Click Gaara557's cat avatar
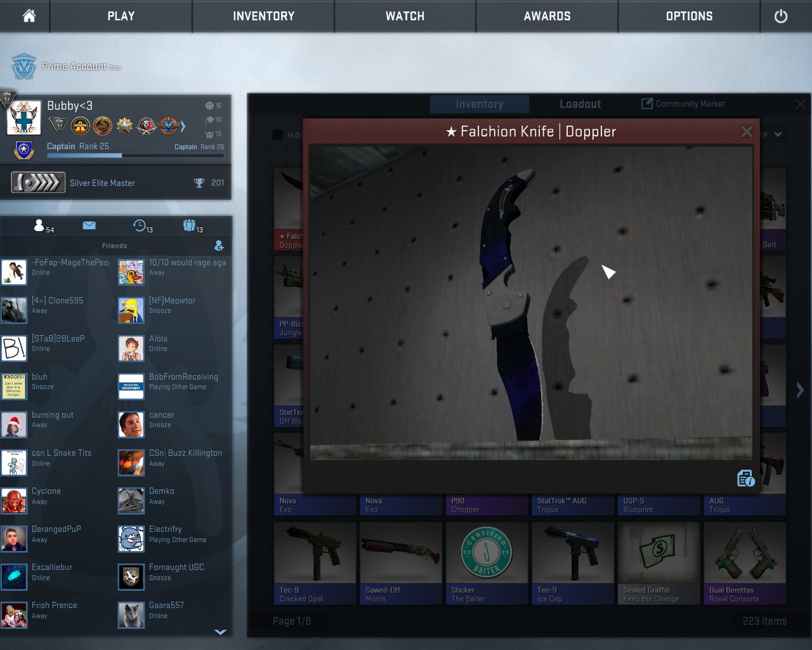The width and height of the screenshot is (812, 650). click(x=131, y=614)
